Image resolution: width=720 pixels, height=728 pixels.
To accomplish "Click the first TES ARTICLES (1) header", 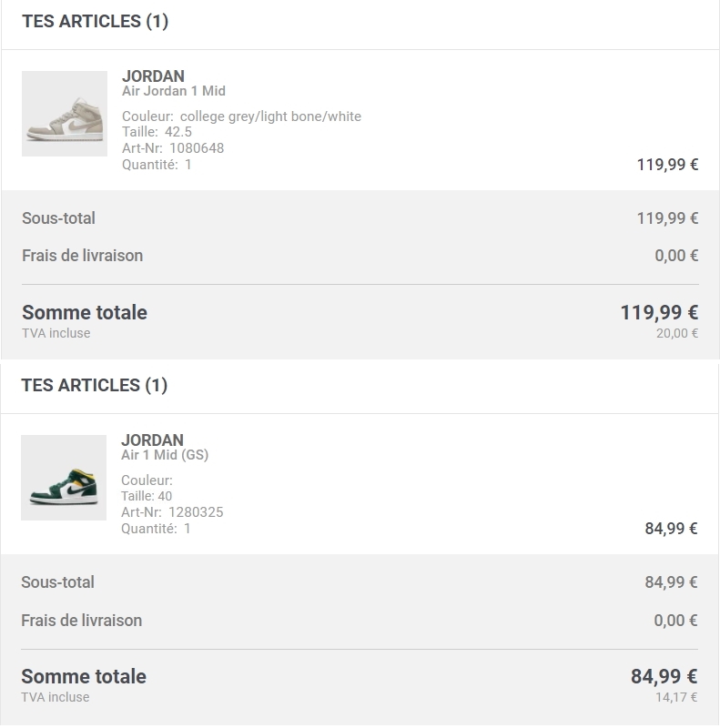I will [x=96, y=21].
